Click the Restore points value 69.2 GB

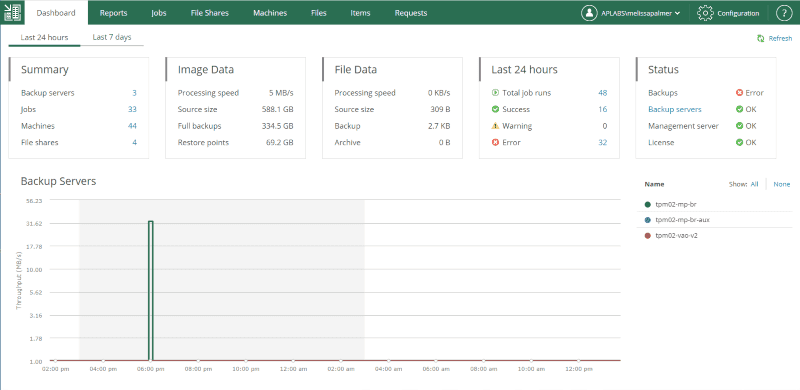(x=280, y=142)
